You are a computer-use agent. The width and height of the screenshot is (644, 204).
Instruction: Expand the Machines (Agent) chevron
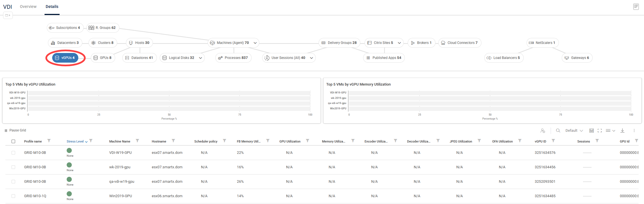255,43
